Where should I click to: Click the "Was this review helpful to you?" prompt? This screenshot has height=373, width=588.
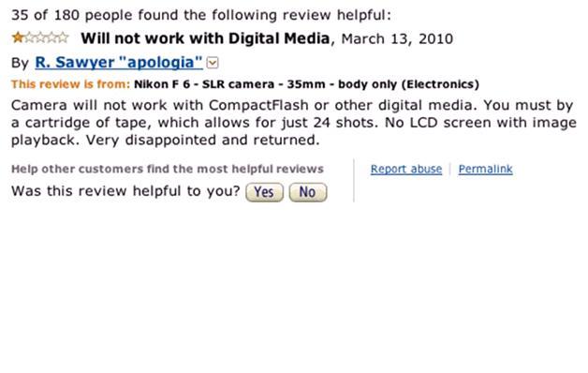point(125,191)
